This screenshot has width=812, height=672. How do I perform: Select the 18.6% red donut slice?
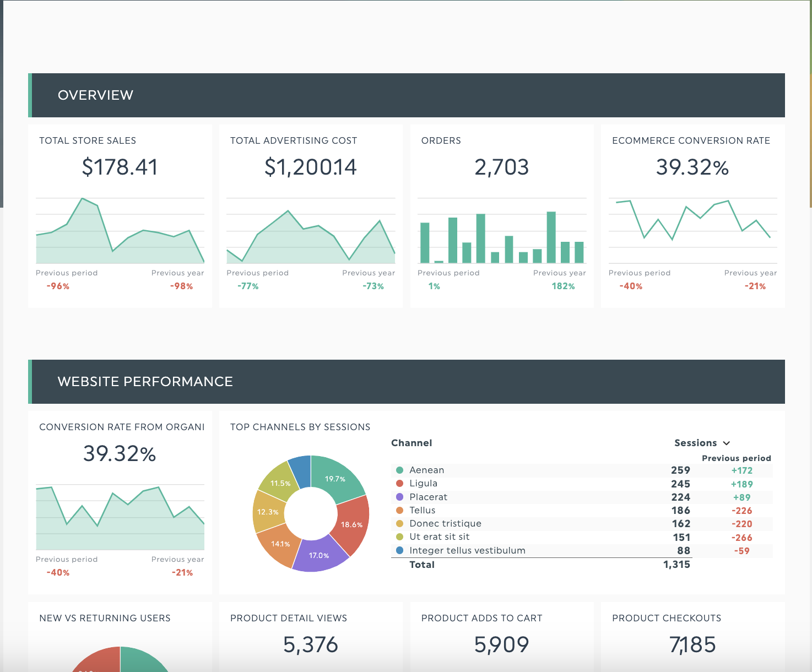[353, 525]
